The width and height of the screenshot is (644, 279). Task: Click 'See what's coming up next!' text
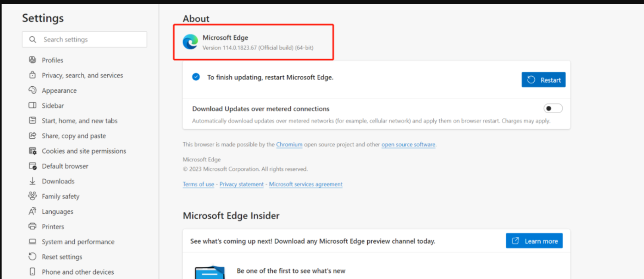[313, 241]
